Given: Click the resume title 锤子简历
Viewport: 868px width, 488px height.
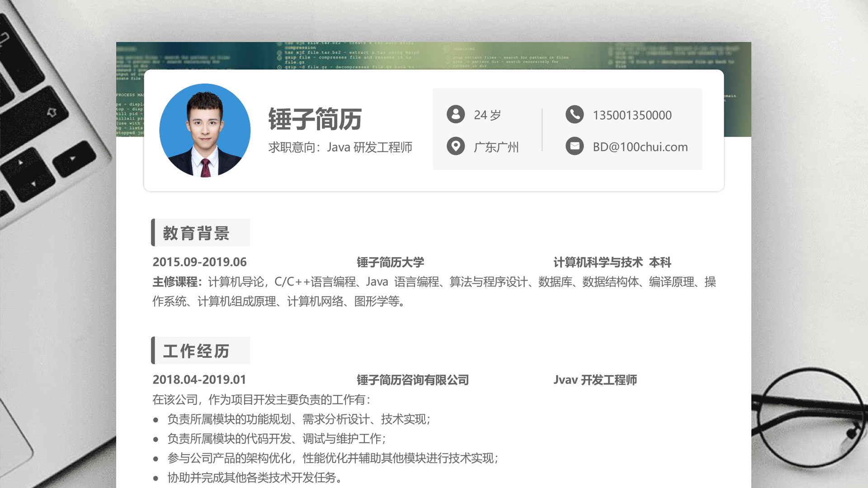Looking at the screenshot, I should (315, 119).
